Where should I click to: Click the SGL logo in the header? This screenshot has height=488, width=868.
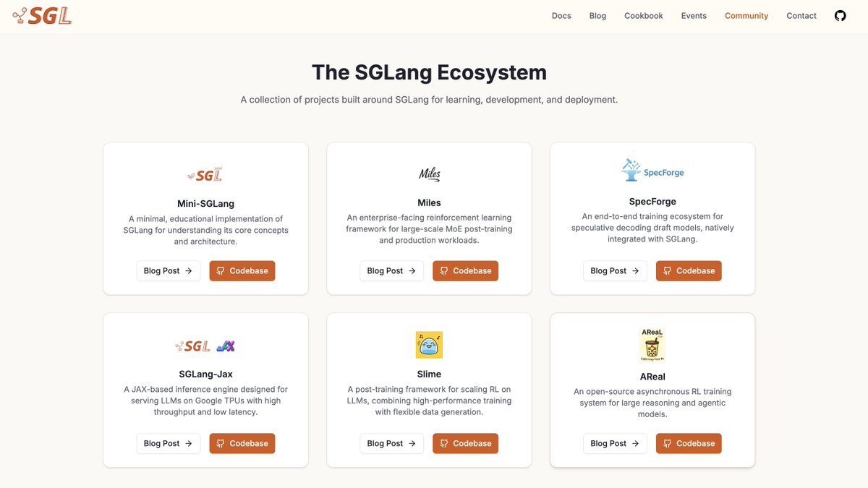click(42, 15)
